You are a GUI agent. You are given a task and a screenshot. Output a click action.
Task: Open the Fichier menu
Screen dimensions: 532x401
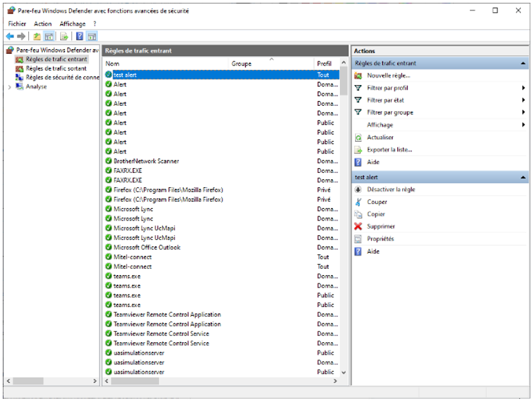[x=17, y=24]
